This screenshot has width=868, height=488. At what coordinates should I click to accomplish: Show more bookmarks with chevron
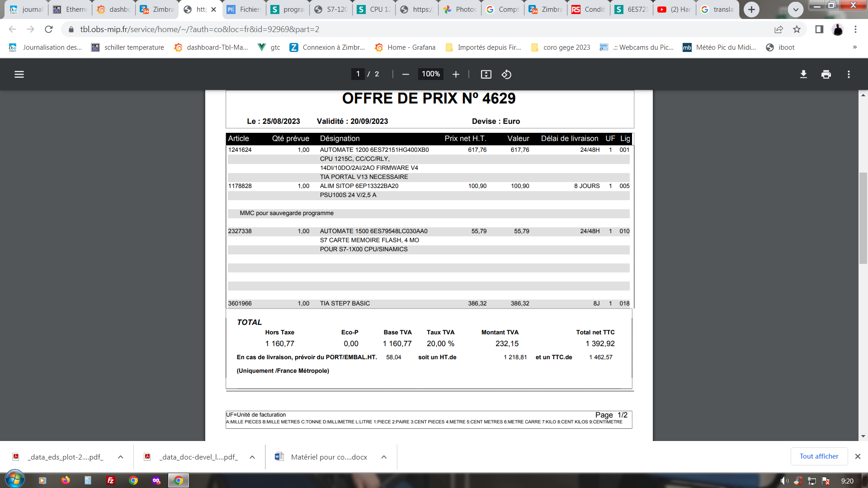[x=854, y=47]
